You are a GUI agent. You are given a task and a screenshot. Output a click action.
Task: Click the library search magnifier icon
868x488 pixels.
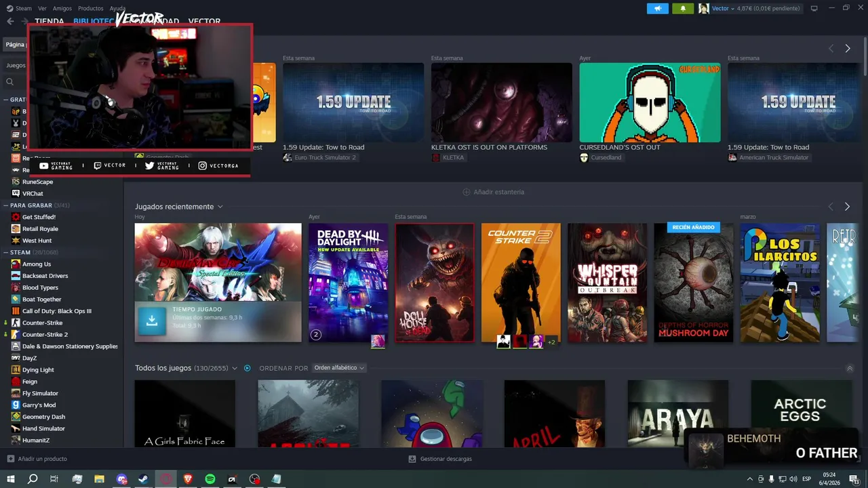pos(9,82)
